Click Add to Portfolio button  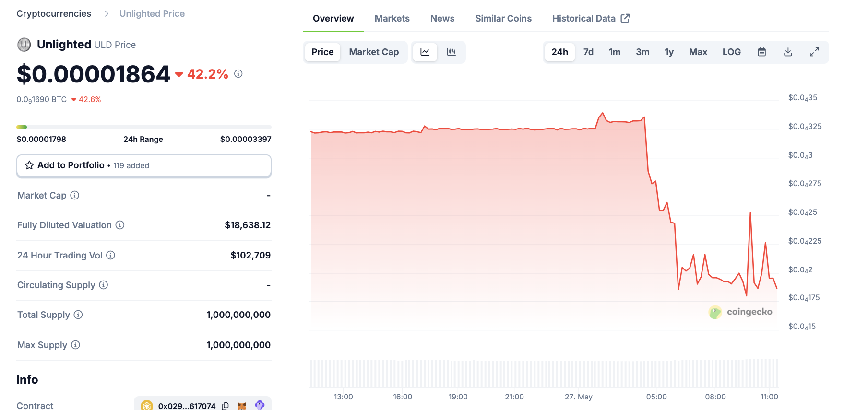144,165
